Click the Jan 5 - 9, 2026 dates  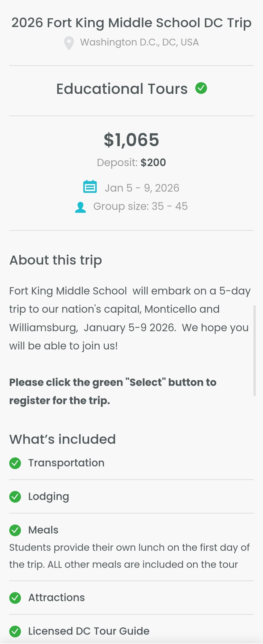[x=142, y=188]
